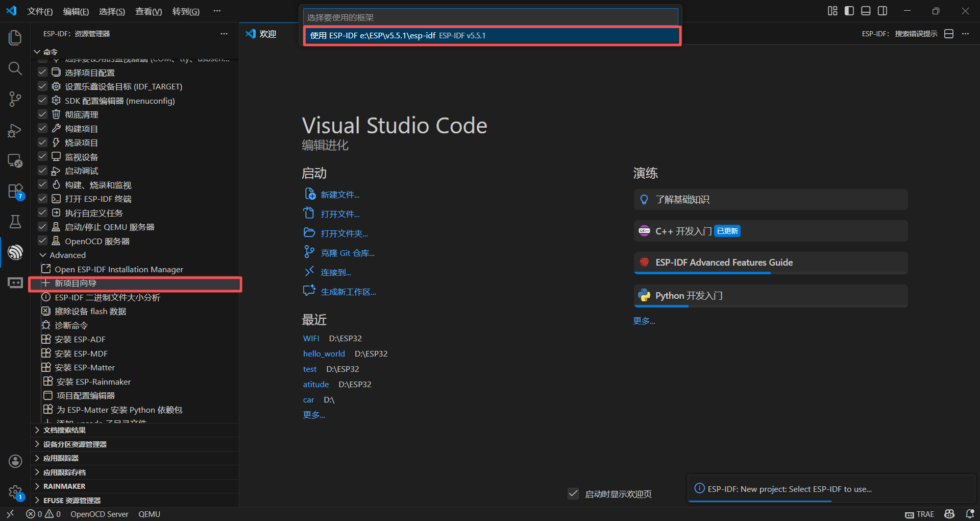Screen dimensions: 980x521
Task: Expand the RAINMAKER section
Action: point(135,486)
